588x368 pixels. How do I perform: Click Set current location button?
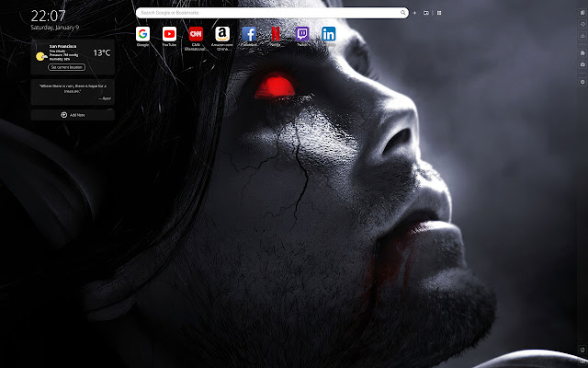click(x=66, y=67)
